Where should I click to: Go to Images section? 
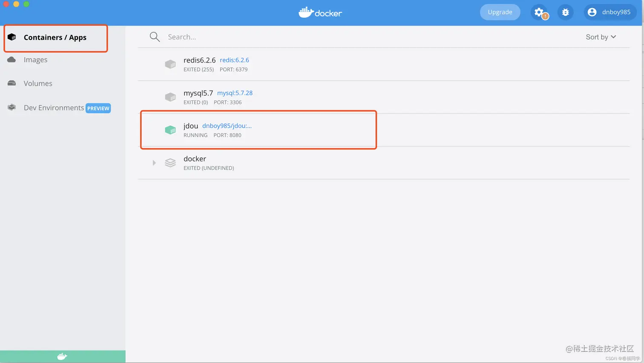(x=35, y=60)
